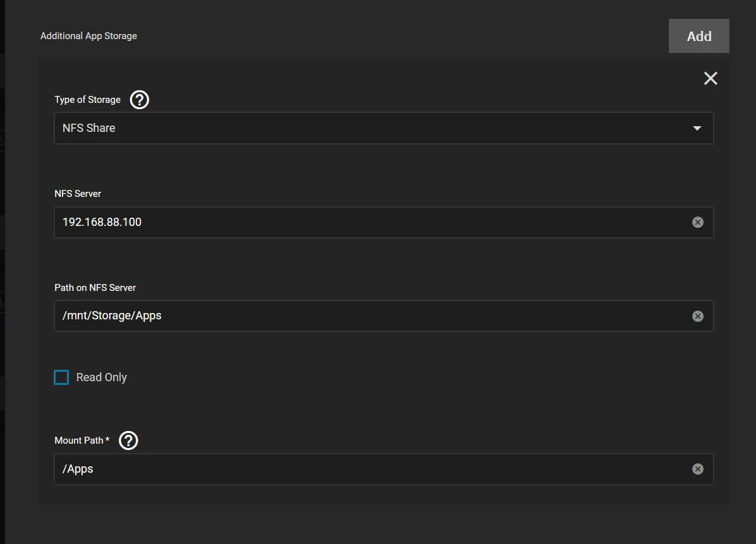This screenshot has width=756, height=544.
Task: Clear the Path on NFS Server field
Action: (x=697, y=316)
